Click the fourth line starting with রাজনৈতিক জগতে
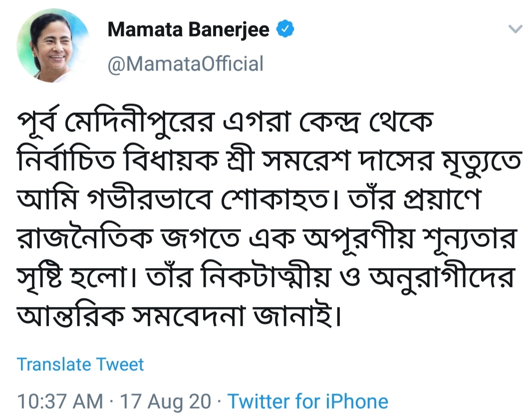The height and width of the screenshot is (419, 532). 262,239
